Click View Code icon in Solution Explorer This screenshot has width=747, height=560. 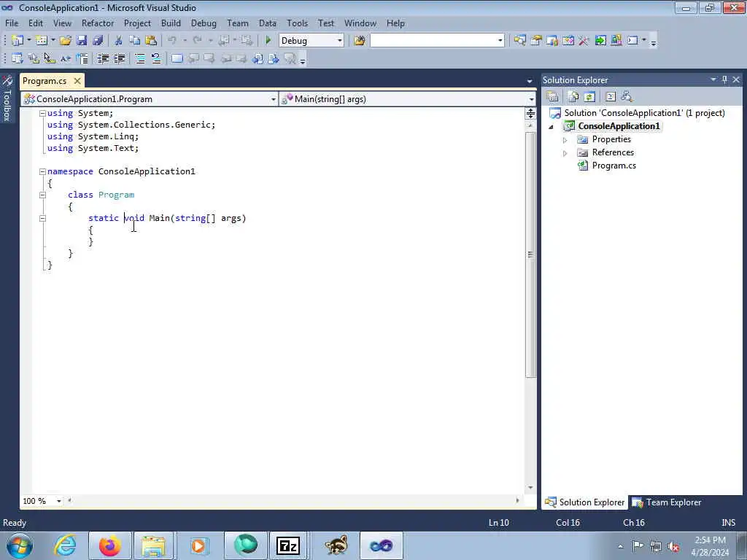point(611,97)
